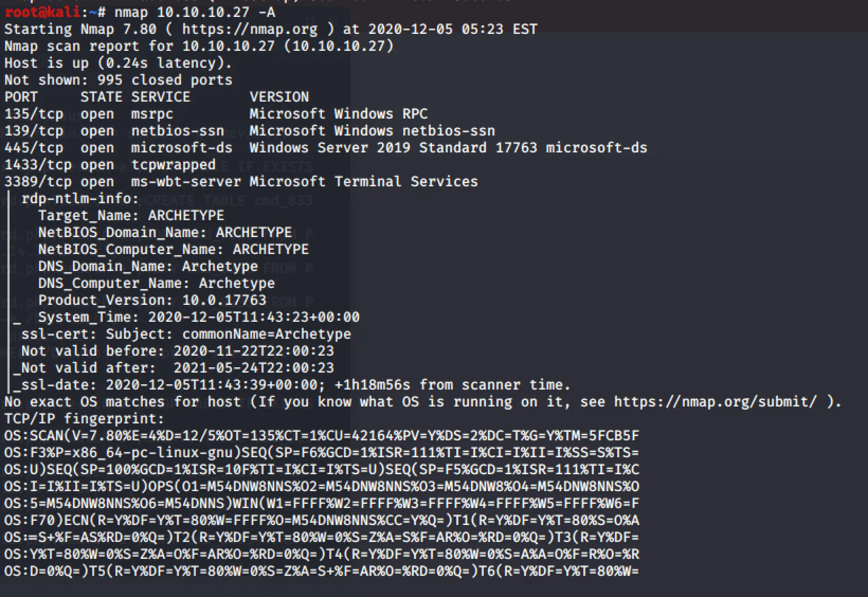Click the https://nmap.org link in the banner
This screenshot has height=597, width=868.
tap(249, 29)
